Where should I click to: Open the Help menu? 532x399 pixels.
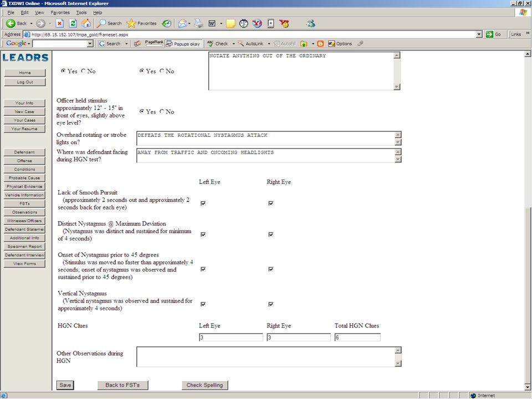98,13
